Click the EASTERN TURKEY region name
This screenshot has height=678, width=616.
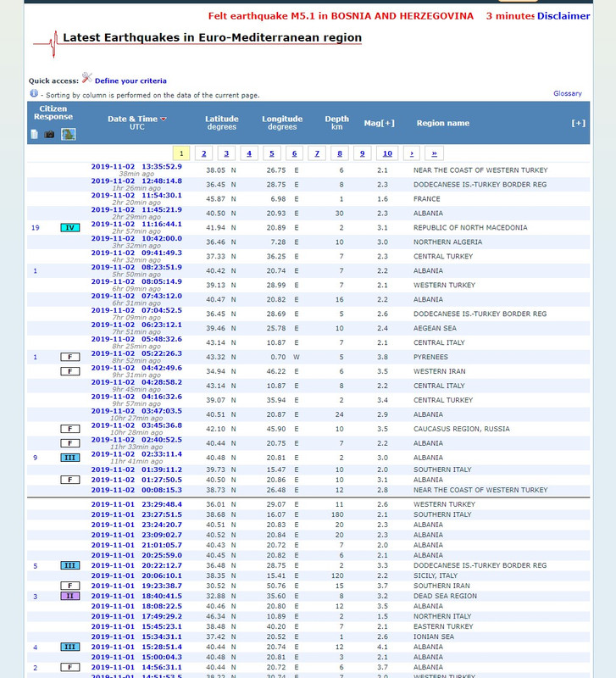[443, 626]
